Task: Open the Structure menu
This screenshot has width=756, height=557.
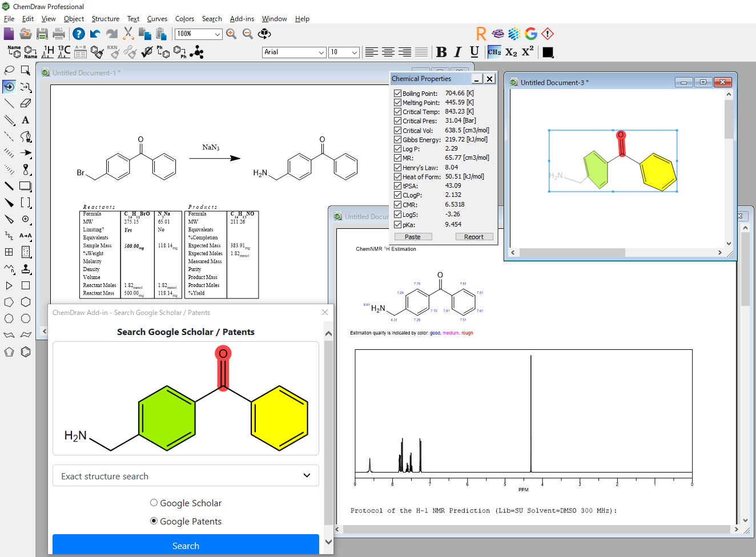Action: (x=106, y=18)
